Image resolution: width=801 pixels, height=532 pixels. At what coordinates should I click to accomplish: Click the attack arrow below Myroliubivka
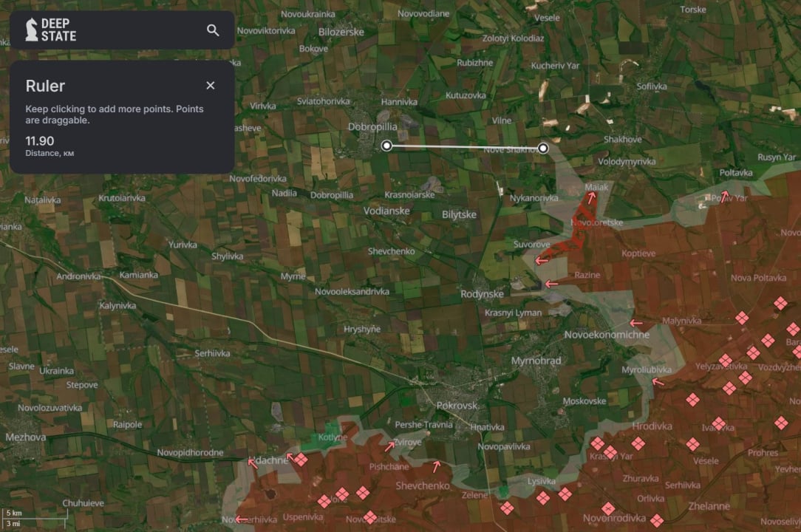(x=658, y=381)
